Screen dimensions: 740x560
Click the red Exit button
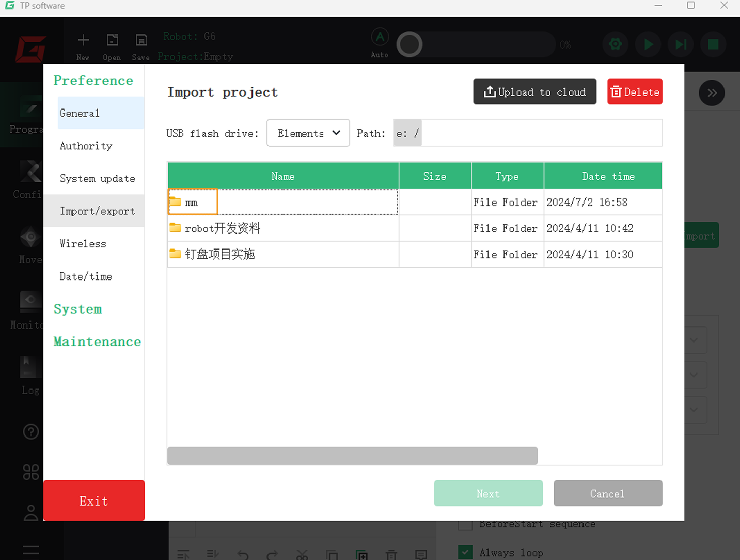pyautogui.click(x=94, y=501)
